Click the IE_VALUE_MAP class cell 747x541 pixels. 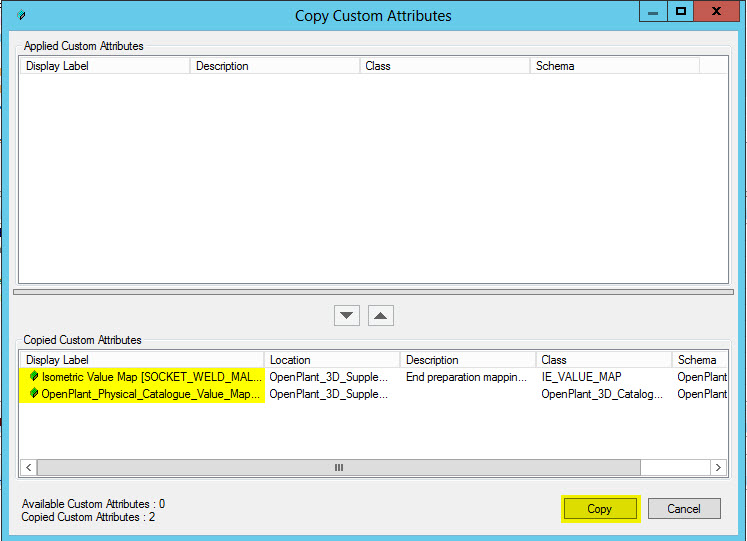click(x=581, y=377)
